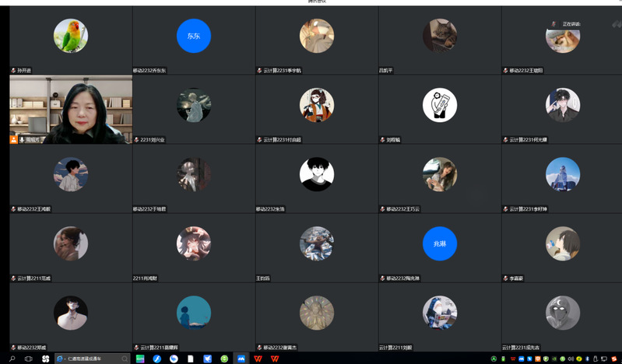
Task: Click muted mic icon beside 云计算2231季宇航
Action: (x=259, y=70)
